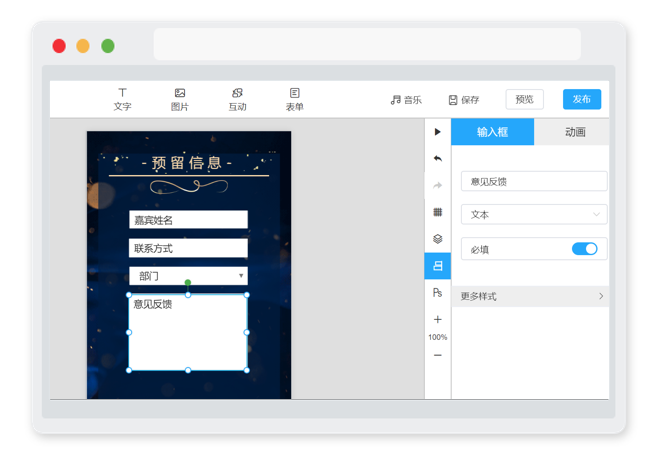Toggle the 必填 required switch
660x461 pixels.
[584, 249]
